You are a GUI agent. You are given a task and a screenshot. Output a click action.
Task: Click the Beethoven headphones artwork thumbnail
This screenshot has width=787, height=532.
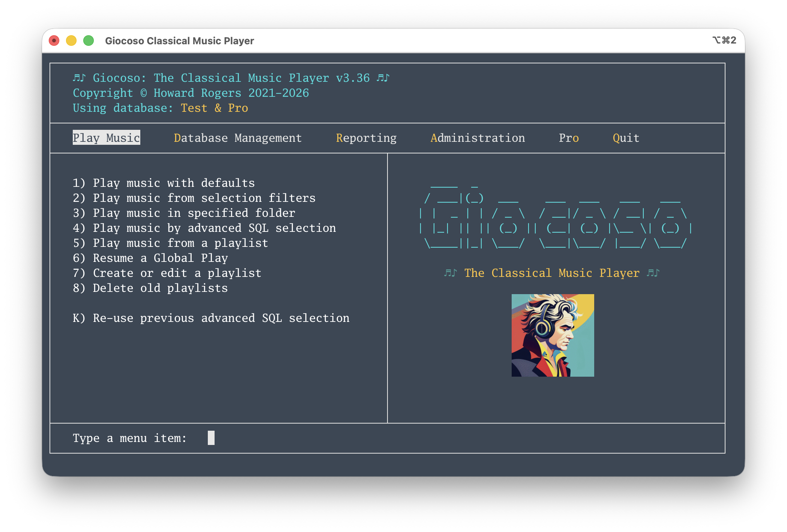click(x=553, y=335)
